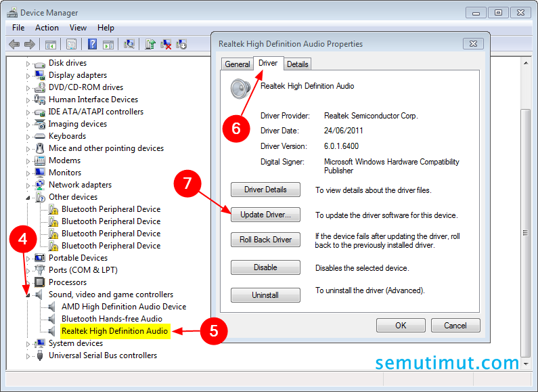538x392 pixels.
Task: Open the Help menu
Action: [x=106, y=28]
